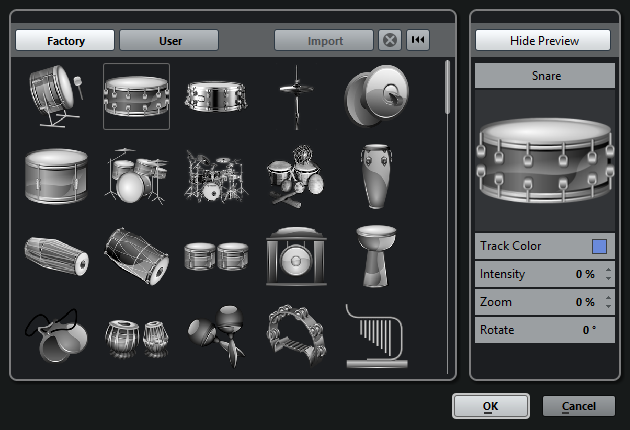Click the Hide Preview button
The width and height of the screenshot is (630, 430).
(x=543, y=40)
